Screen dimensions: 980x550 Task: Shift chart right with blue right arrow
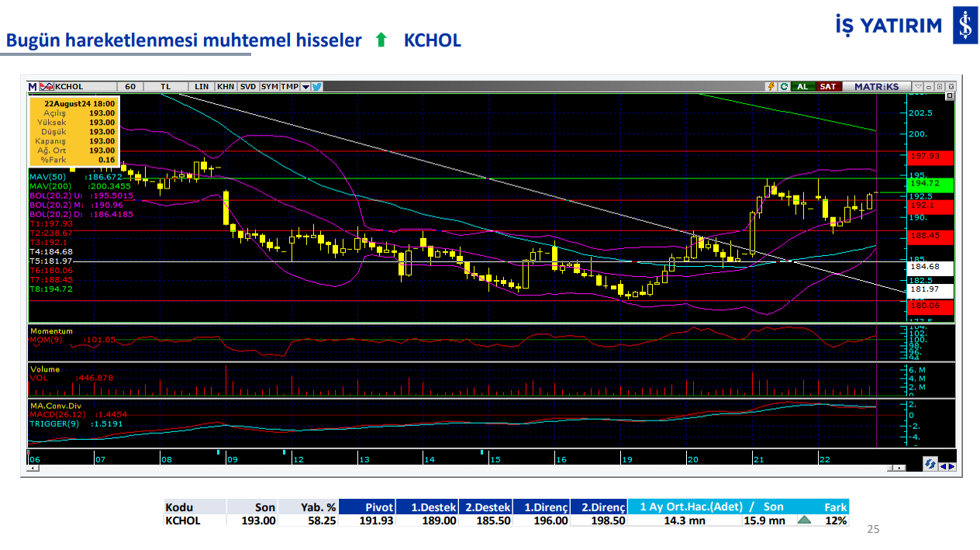coord(951,467)
